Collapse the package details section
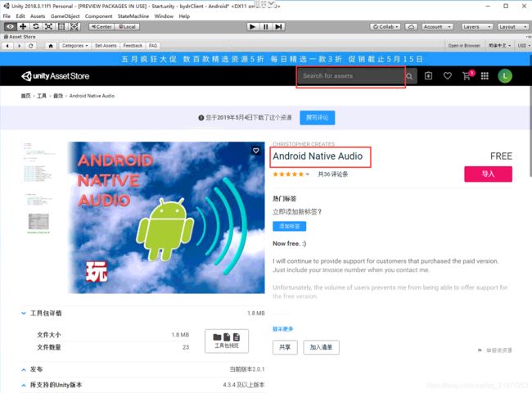This screenshot has height=393, width=532. (24, 314)
